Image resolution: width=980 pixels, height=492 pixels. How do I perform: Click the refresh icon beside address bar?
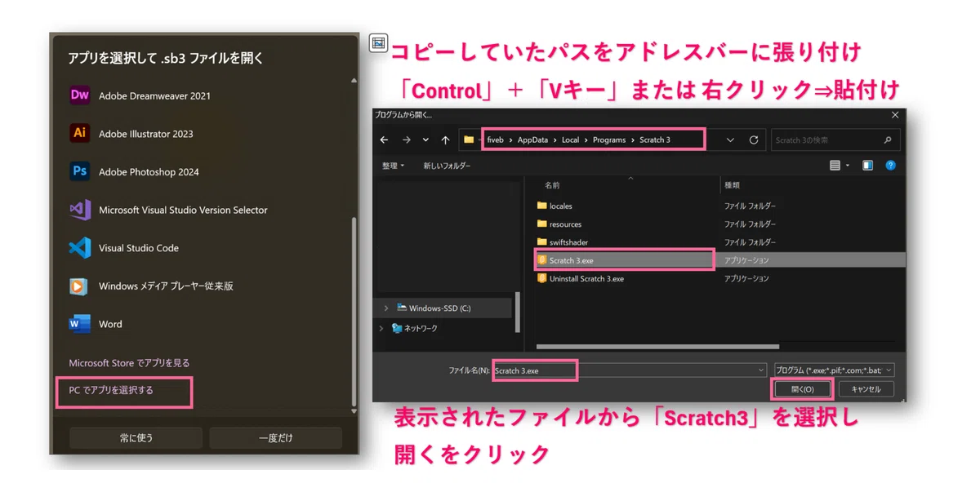pos(754,140)
